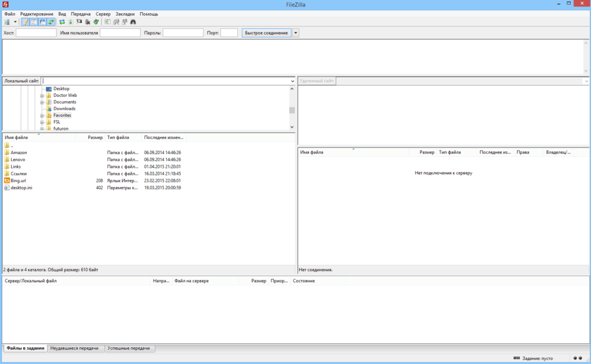This screenshot has width=591, height=364.
Task: Click the local tree scrollbar thumb
Action: [291, 110]
